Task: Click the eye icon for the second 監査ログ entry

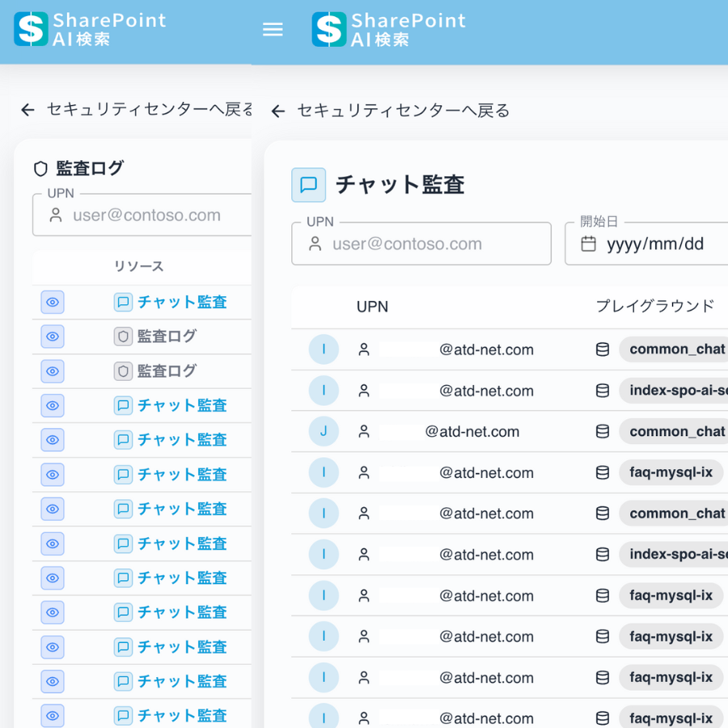Action: click(x=53, y=371)
